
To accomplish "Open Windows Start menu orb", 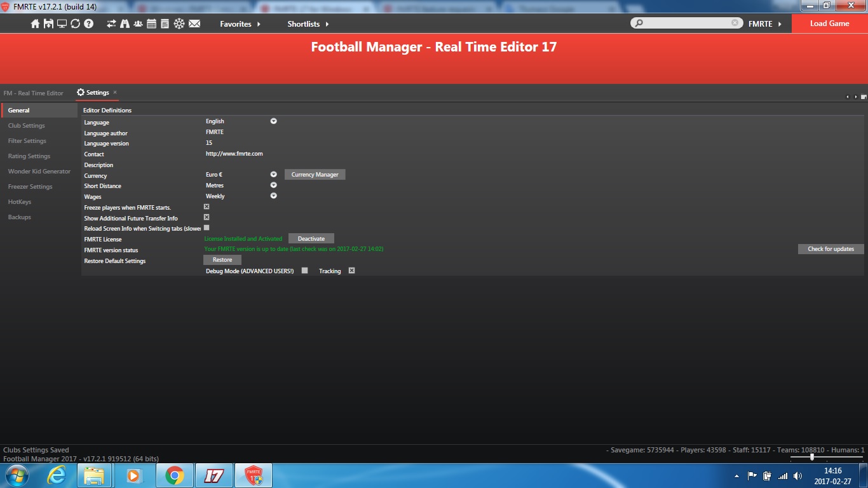I will point(16,475).
